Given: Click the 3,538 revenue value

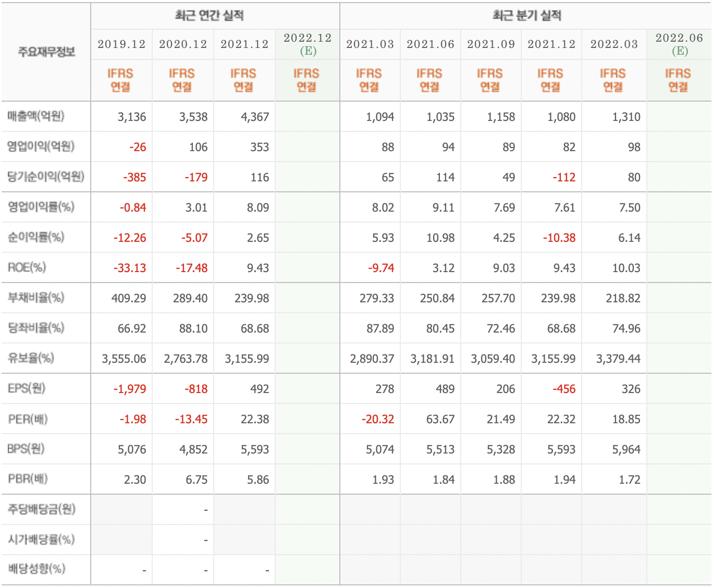Looking at the screenshot, I should pos(193,117).
